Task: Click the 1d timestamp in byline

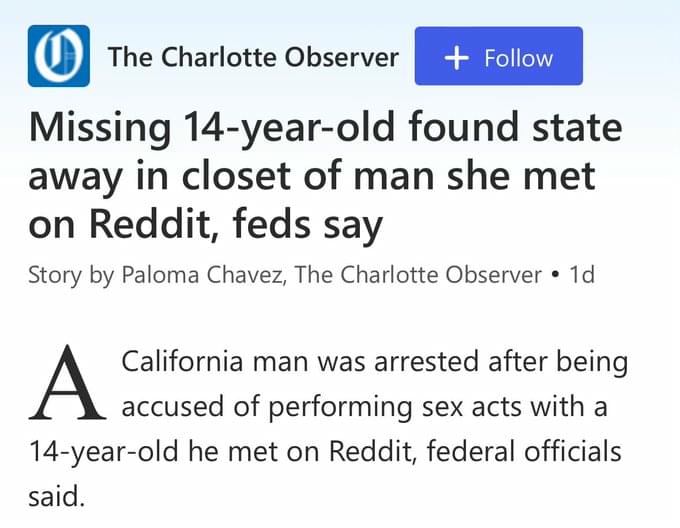Action: 582,275
